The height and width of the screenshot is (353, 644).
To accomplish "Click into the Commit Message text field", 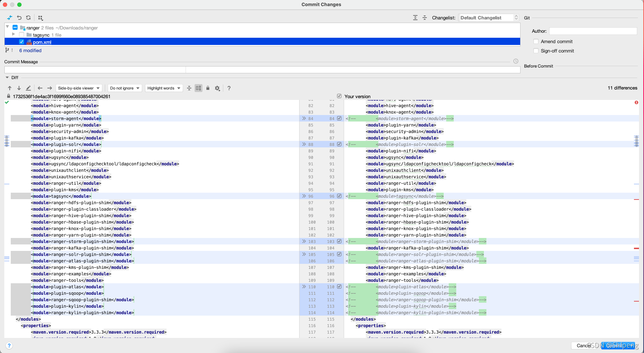I will [x=262, y=69].
